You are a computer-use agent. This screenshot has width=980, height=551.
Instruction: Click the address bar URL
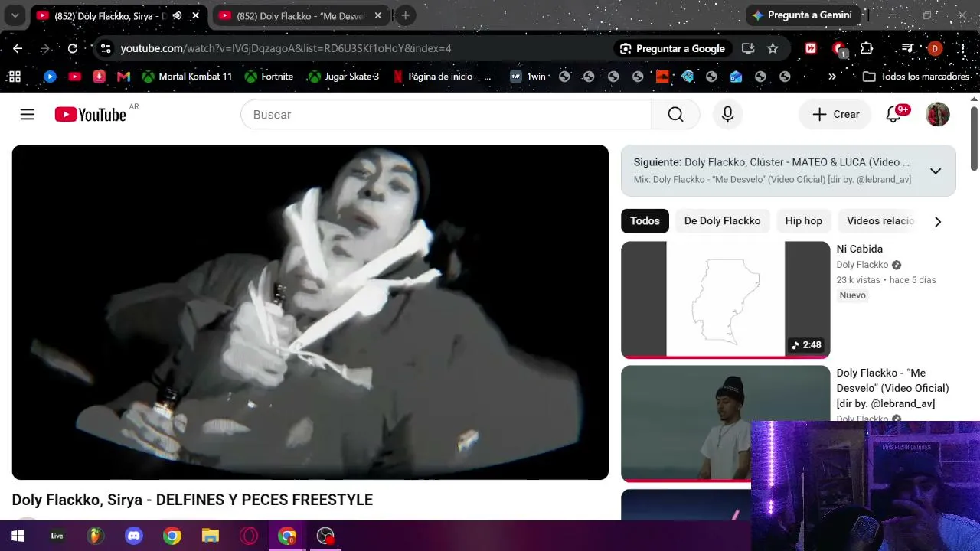[286, 48]
